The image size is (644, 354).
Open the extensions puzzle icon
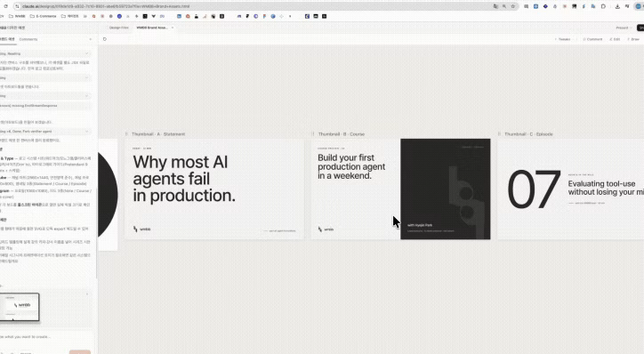coord(603,6)
